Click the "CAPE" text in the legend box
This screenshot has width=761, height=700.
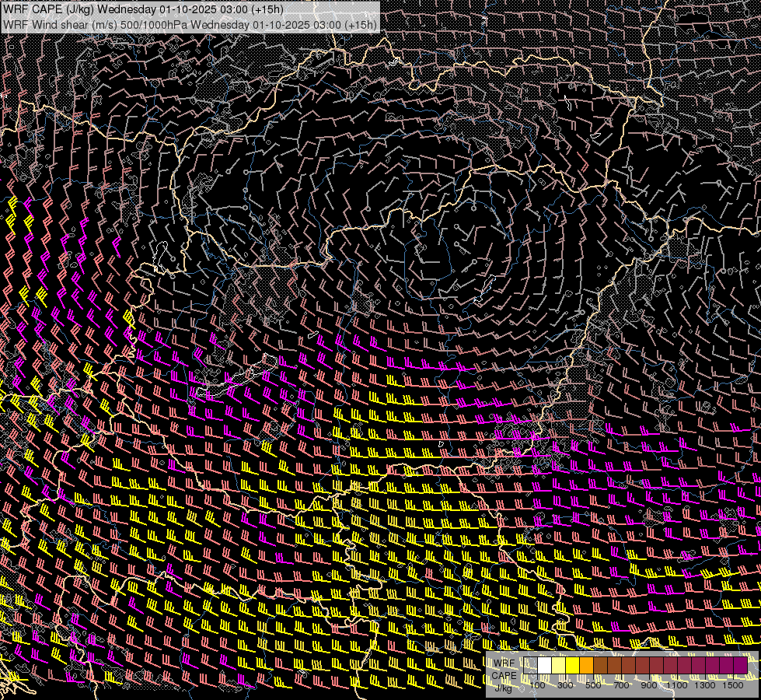[504, 675]
